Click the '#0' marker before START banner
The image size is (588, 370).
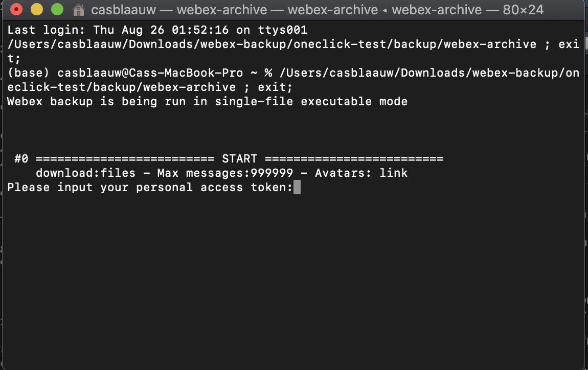pos(20,158)
